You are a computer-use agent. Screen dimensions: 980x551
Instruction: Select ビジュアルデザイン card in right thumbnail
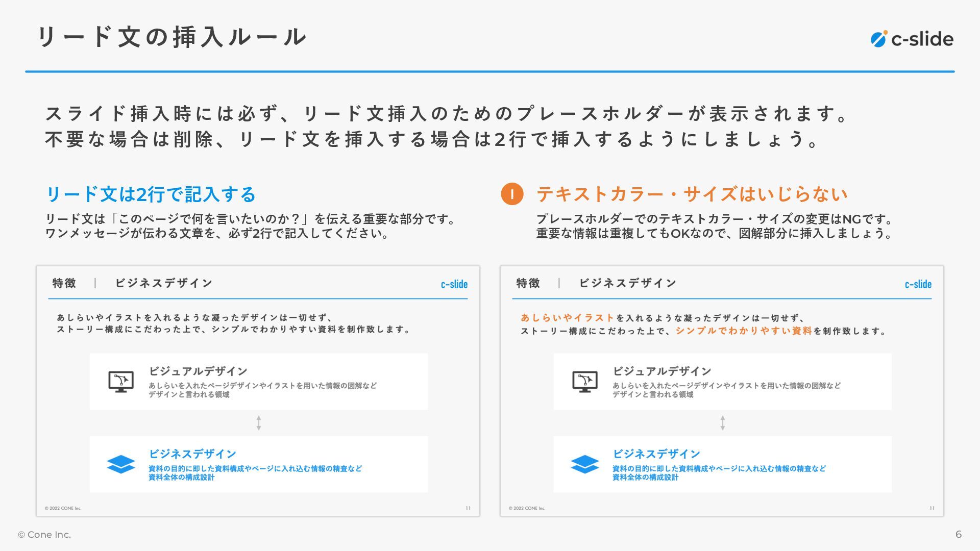click(x=723, y=382)
